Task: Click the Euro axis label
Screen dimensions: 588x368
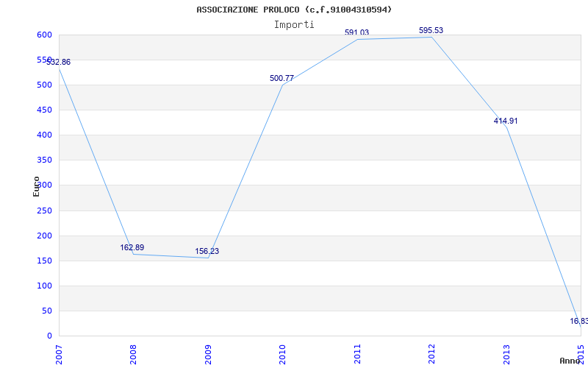Action: [36, 186]
